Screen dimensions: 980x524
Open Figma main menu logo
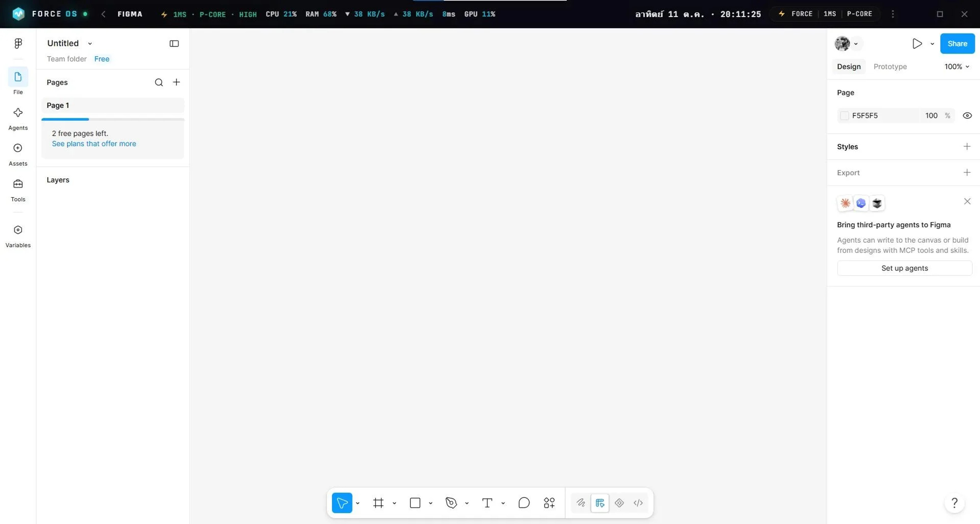(x=18, y=43)
